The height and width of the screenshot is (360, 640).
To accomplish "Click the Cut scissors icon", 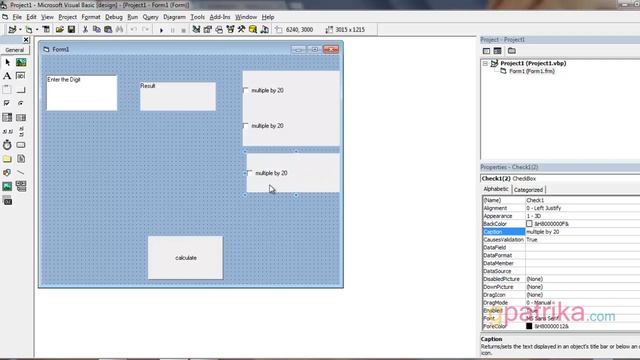I will point(85,29).
